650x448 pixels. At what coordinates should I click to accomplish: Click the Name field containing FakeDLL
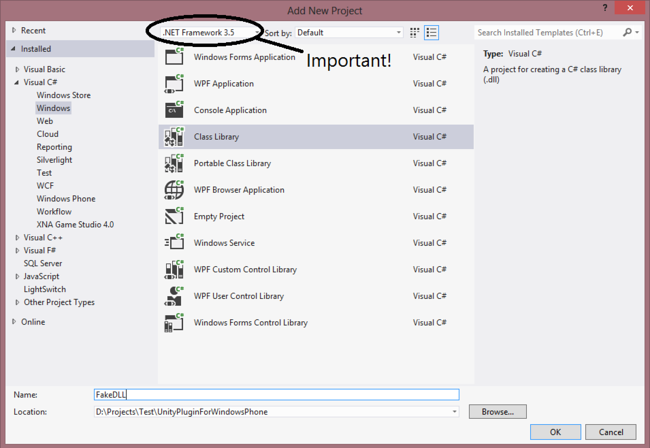coord(276,395)
